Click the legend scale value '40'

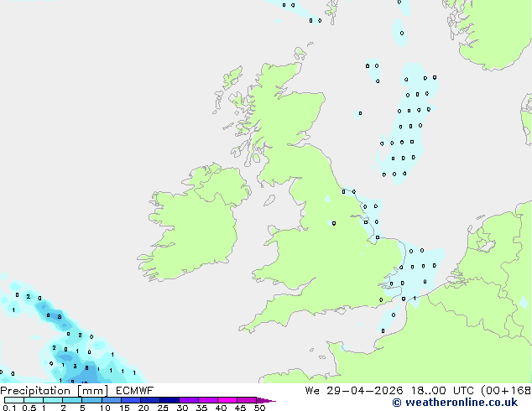coord(221,408)
